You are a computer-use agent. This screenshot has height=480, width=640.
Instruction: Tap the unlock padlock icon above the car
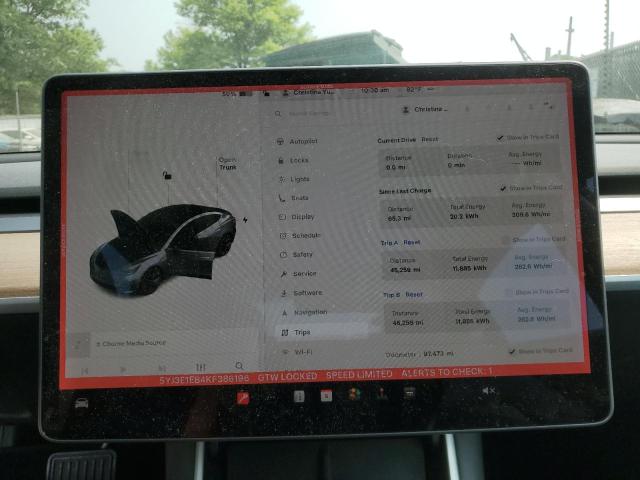[167, 175]
